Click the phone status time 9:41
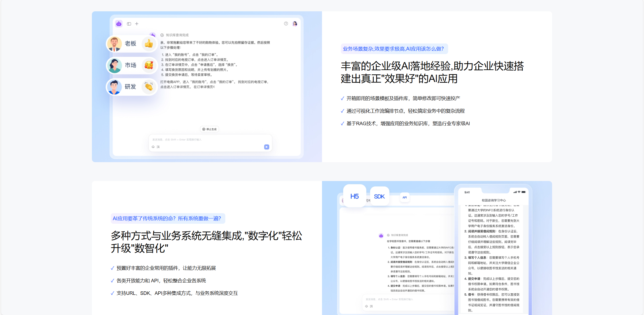The image size is (644, 315). click(467, 192)
